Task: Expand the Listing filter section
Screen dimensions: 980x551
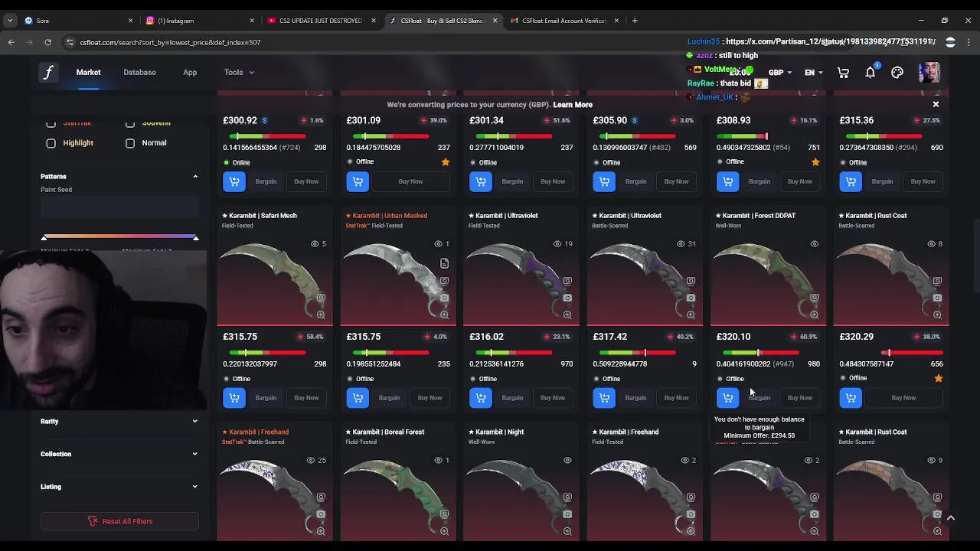Action: click(x=194, y=487)
